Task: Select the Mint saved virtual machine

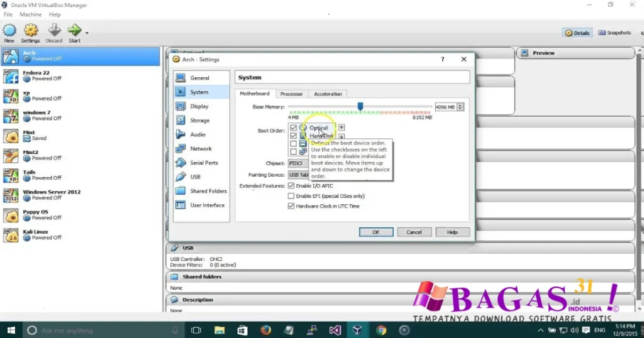Action: [x=80, y=135]
